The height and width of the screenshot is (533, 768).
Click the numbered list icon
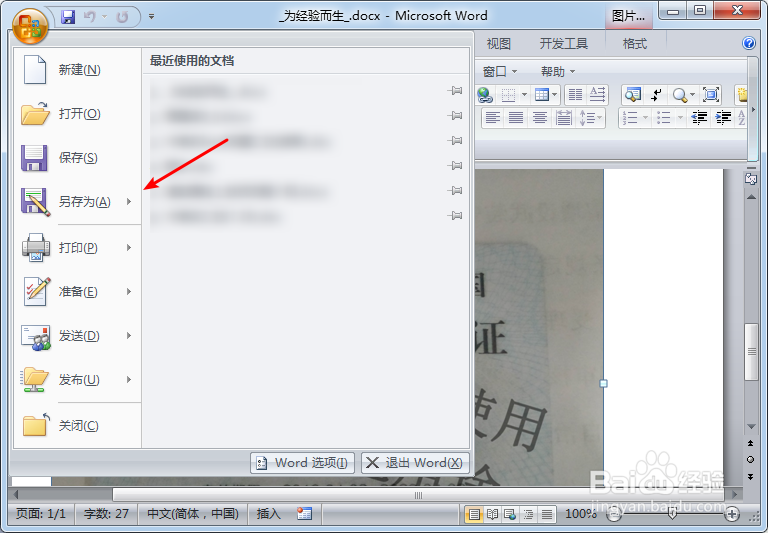(630, 118)
